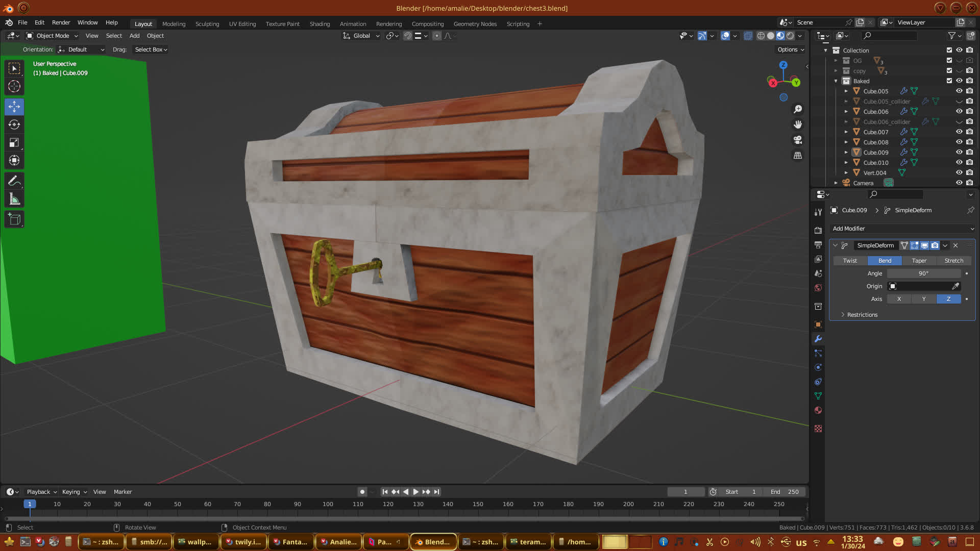Open the Material properties tab icon
The image size is (980, 551).
point(818,410)
